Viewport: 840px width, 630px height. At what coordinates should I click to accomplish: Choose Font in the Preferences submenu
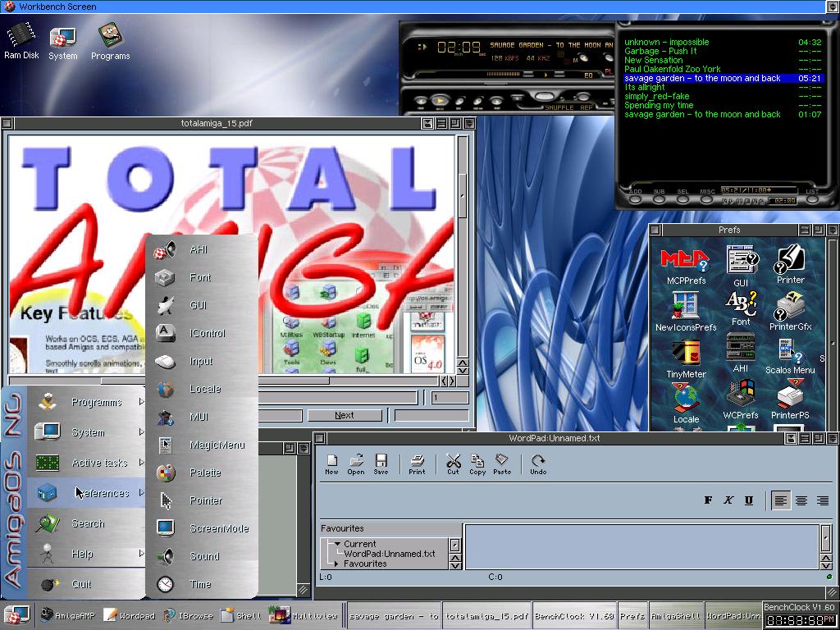[x=202, y=277]
